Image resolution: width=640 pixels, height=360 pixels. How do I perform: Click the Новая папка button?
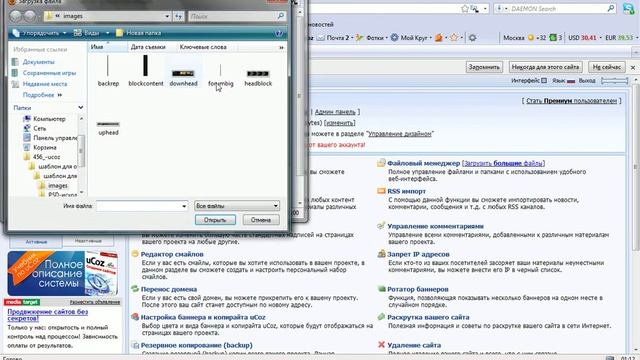click(x=139, y=33)
